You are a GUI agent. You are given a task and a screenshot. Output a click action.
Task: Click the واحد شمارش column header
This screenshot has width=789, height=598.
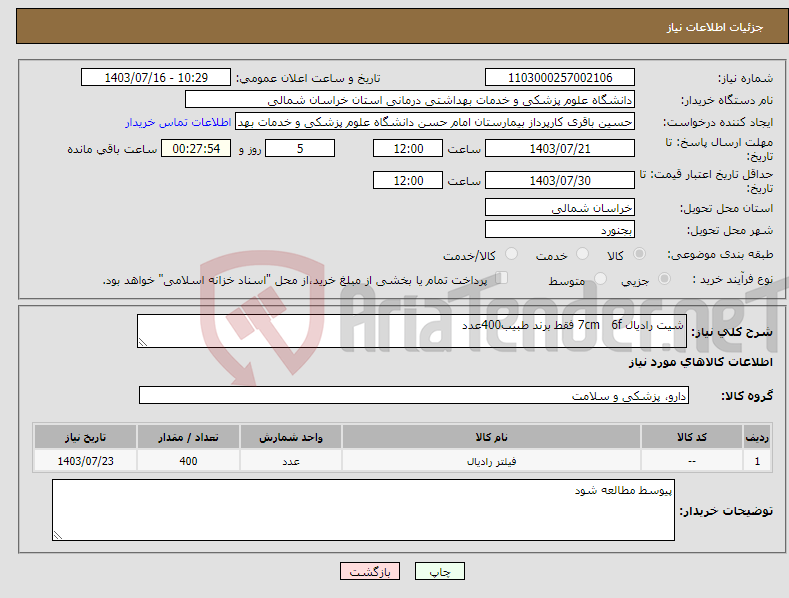tap(291, 436)
